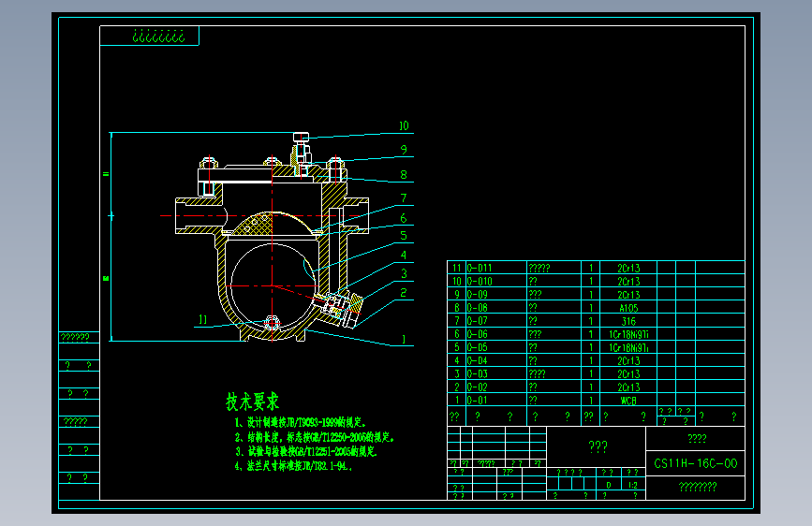The height and width of the screenshot is (526, 812).
Task: Click material WCB in row 1
Action: pyautogui.click(x=628, y=401)
